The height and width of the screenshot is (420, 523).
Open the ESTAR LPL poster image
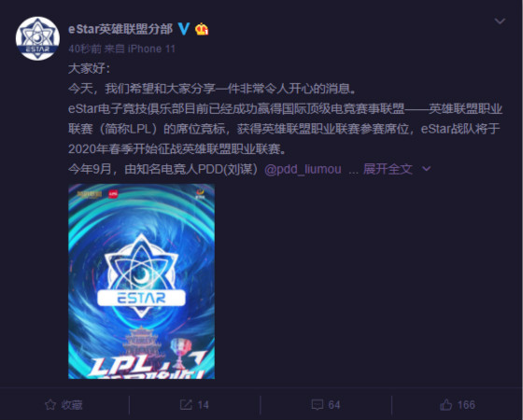(141, 281)
